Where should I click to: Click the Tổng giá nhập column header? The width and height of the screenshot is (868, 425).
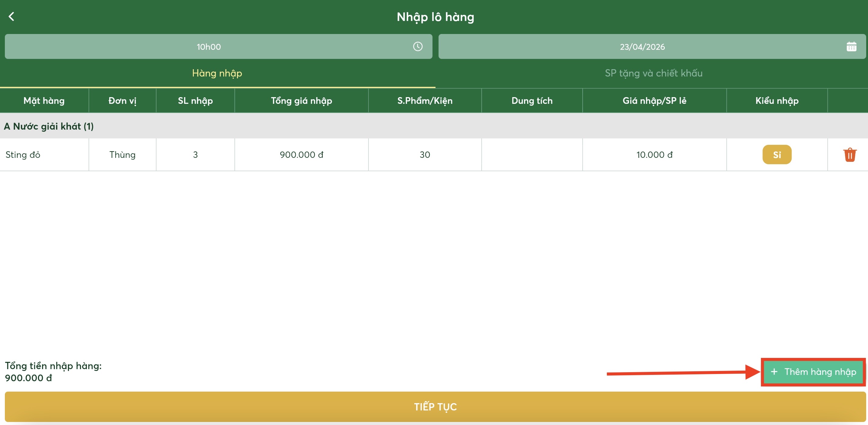point(301,100)
